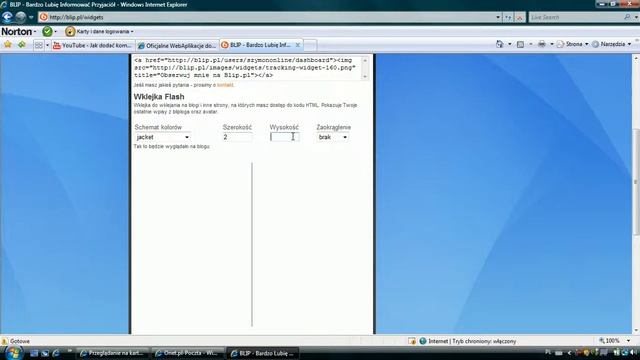
Task: Open the tab list dropdown arrow
Action: pos(47,45)
